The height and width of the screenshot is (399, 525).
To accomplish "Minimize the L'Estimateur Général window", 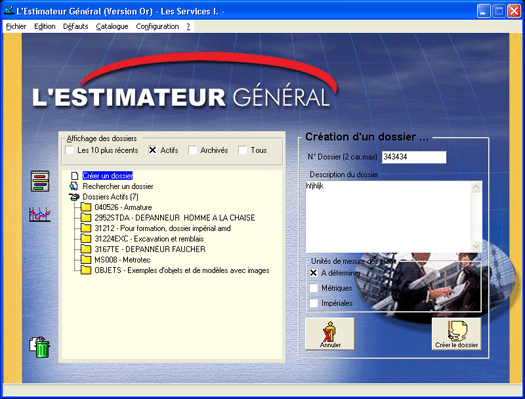I will pos(483,11).
